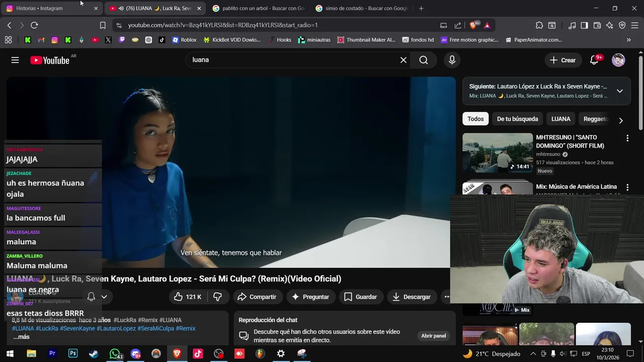This screenshot has width=644, height=362.
Task: Go to the YouTube home logo
Action: pyautogui.click(x=50, y=60)
